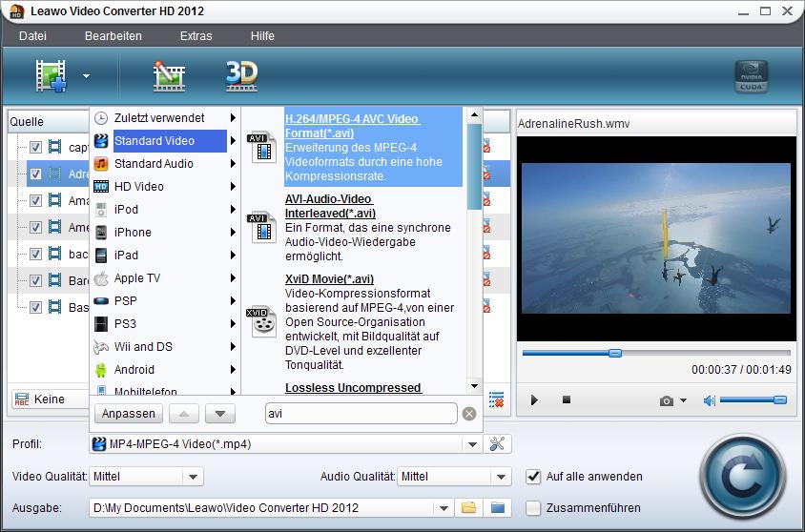805x532 pixels.
Task: Open output folder with the yellow folder icon
Action: point(468,507)
